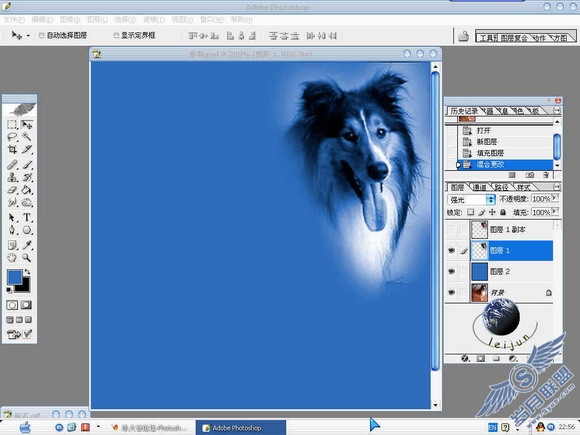Toggle lock transparent pixels in Layers panel

tap(470, 212)
